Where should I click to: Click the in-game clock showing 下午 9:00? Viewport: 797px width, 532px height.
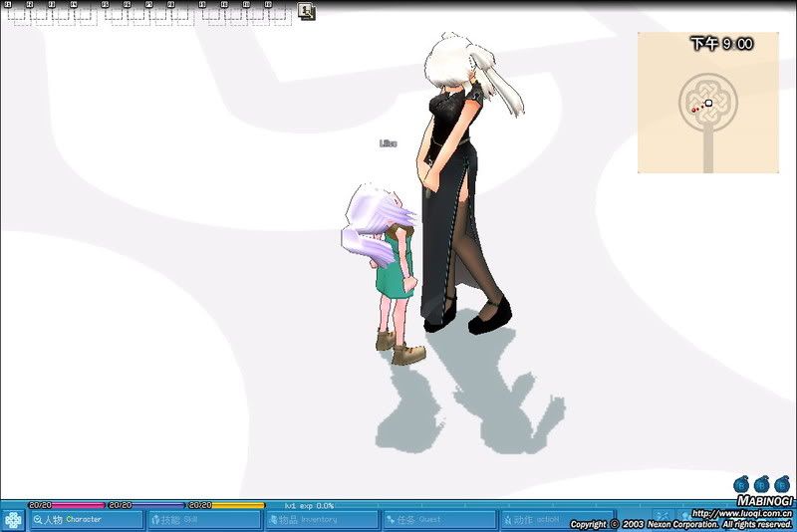721,44
